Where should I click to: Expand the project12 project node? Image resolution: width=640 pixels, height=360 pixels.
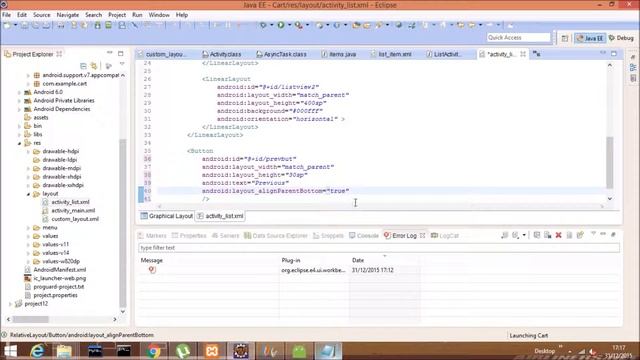coord(10,304)
